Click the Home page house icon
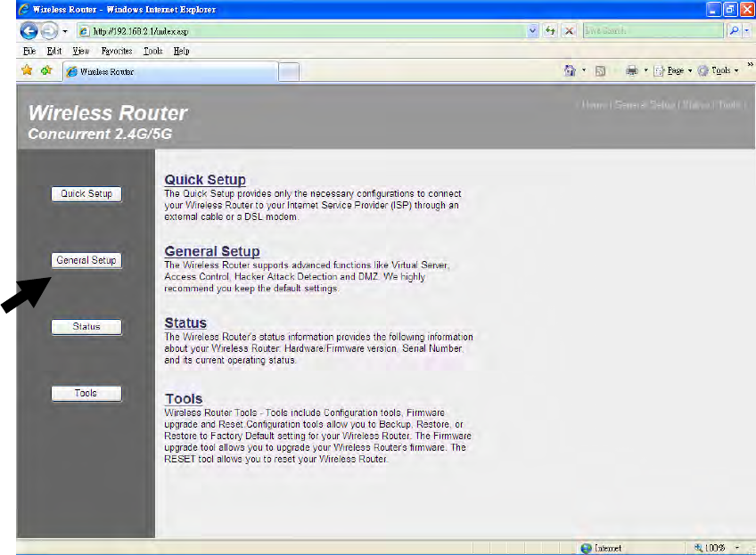This screenshot has width=756, height=555. point(570,70)
